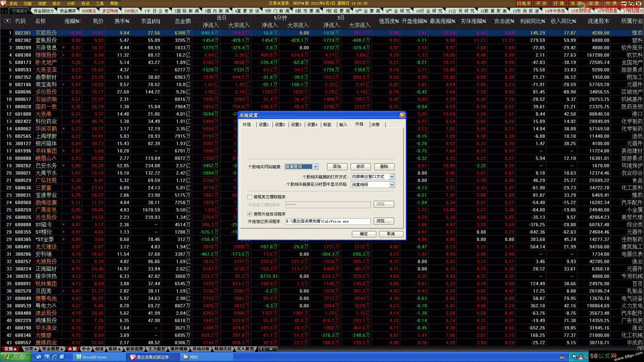The image size is (644, 362).
Task: Select the 资金驱动力 top tab
Action: (x=44, y=11)
